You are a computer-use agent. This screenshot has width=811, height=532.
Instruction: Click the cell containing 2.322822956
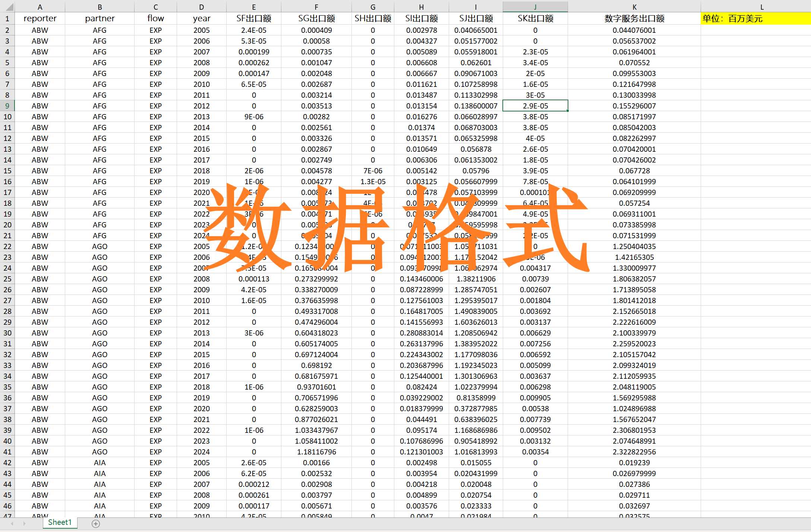tap(634, 452)
